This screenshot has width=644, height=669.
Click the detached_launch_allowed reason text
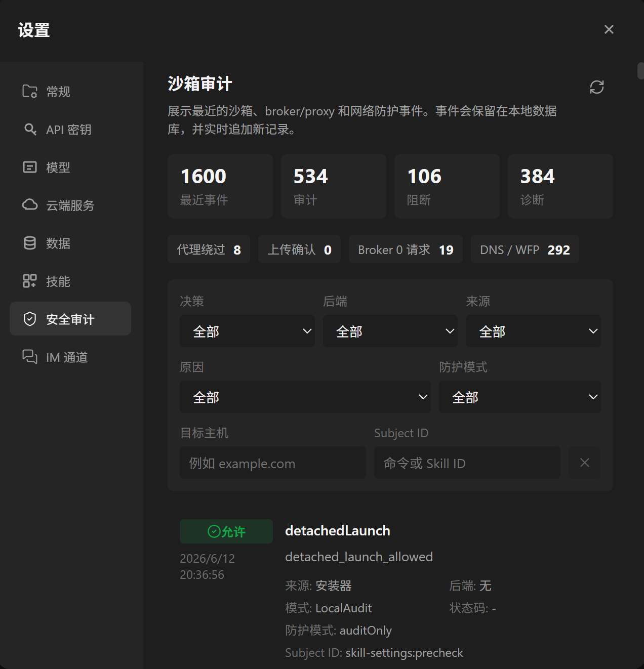click(359, 557)
